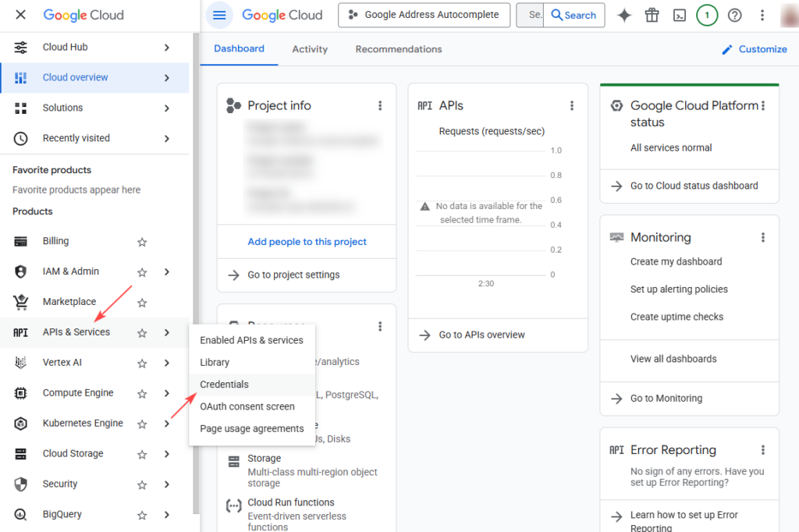Screen dimensions: 799x532
Task: Click the pencil Customize icon
Action: [x=727, y=49]
